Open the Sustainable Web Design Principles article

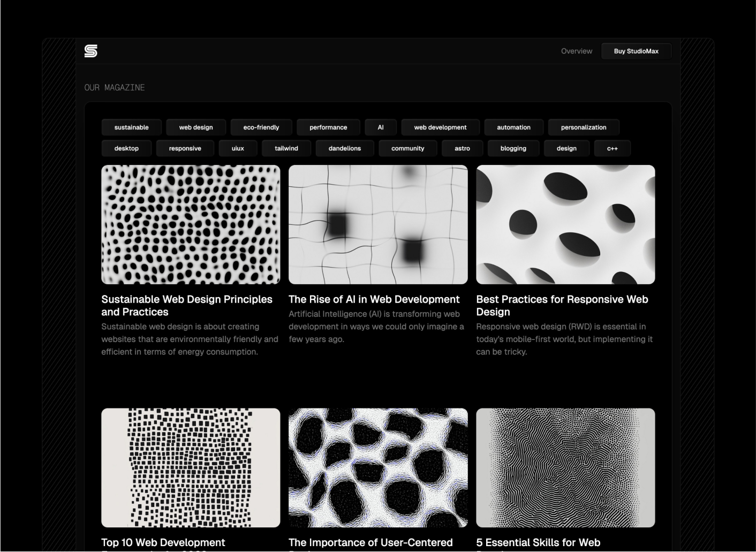coord(187,306)
